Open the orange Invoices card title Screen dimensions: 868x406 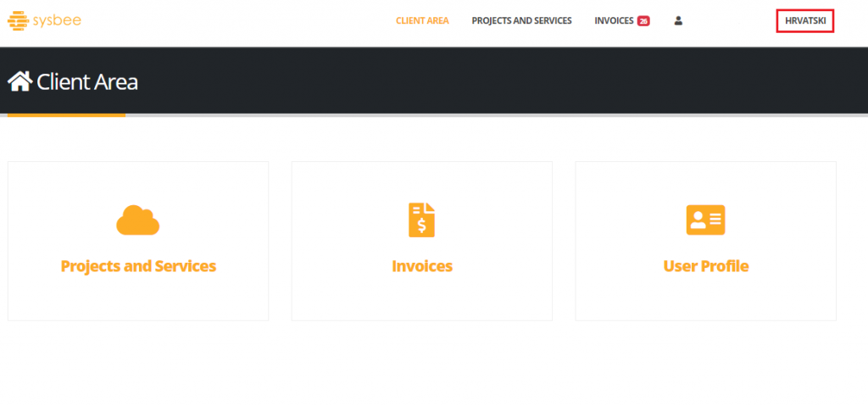(x=421, y=266)
